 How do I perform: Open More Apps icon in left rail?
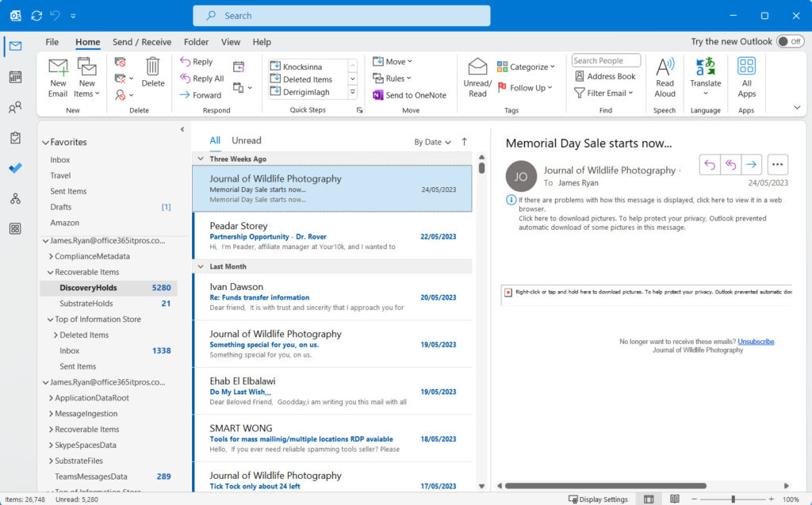click(x=16, y=228)
